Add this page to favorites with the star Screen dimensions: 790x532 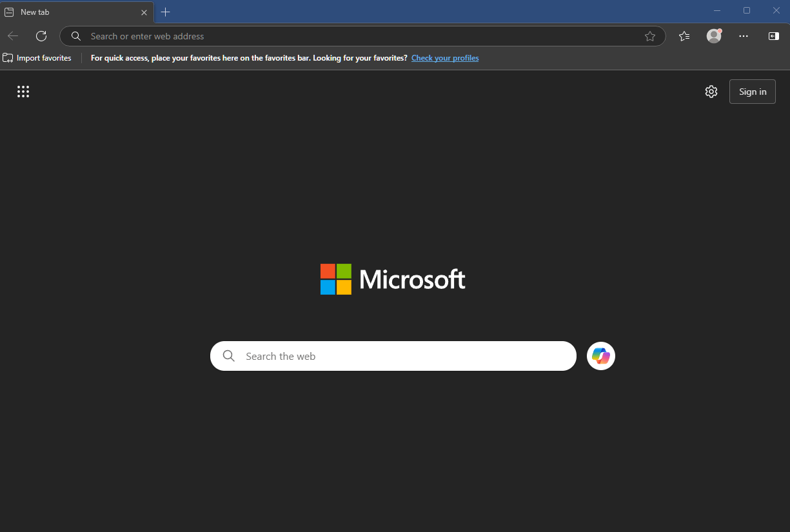point(650,36)
